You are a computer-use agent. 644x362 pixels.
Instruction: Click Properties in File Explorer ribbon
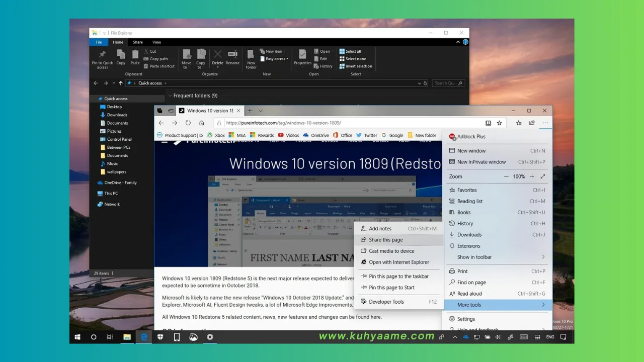(x=302, y=57)
